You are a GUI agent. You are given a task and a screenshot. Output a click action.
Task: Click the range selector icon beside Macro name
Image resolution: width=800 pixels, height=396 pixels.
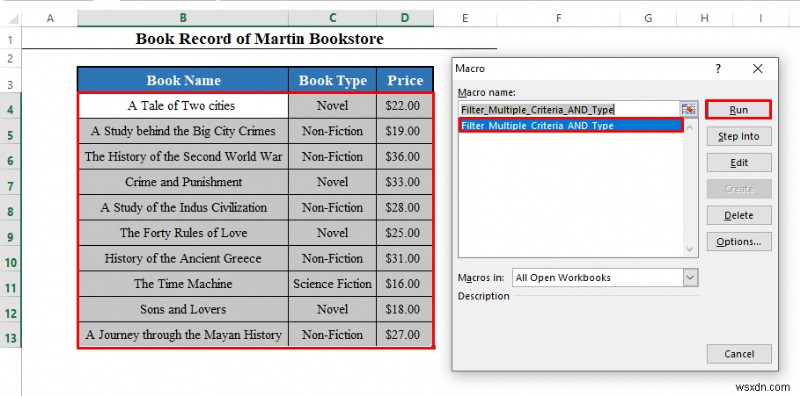[688, 109]
